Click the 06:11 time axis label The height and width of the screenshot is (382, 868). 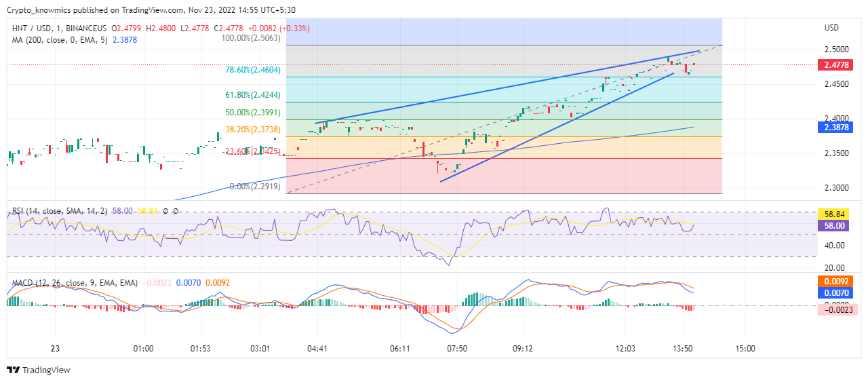(401, 349)
